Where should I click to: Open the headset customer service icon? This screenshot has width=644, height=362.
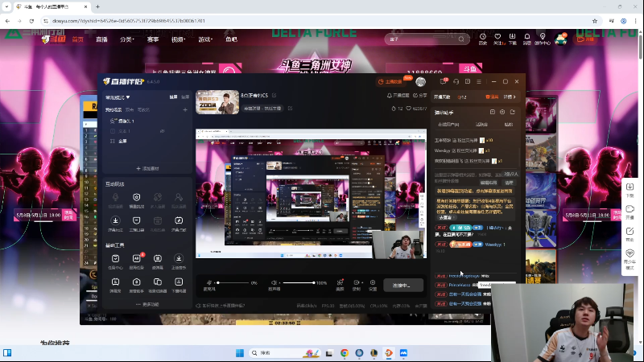coord(456,82)
